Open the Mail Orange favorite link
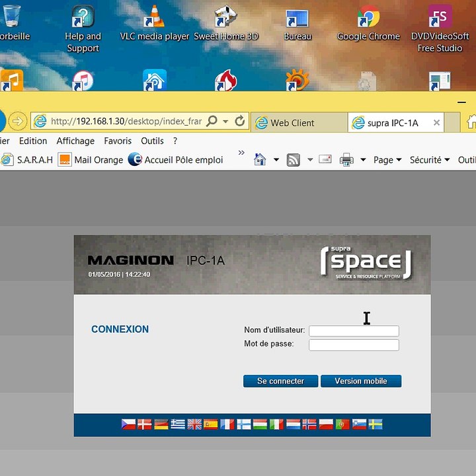The image size is (476, 476). (x=91, y=160)
